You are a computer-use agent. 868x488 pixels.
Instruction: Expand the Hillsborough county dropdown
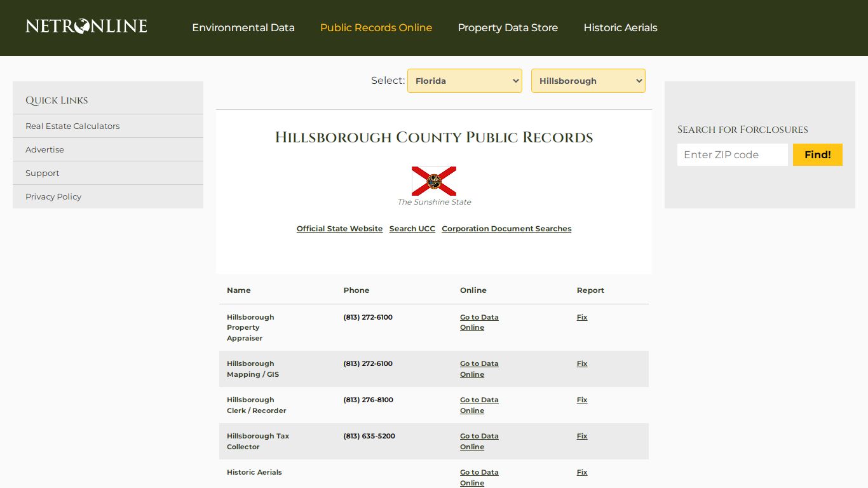click(x=588, y=81)
